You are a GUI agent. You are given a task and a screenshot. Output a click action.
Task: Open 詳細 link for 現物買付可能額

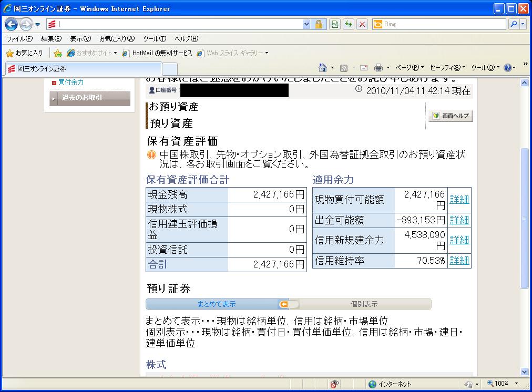click(459, 200)
